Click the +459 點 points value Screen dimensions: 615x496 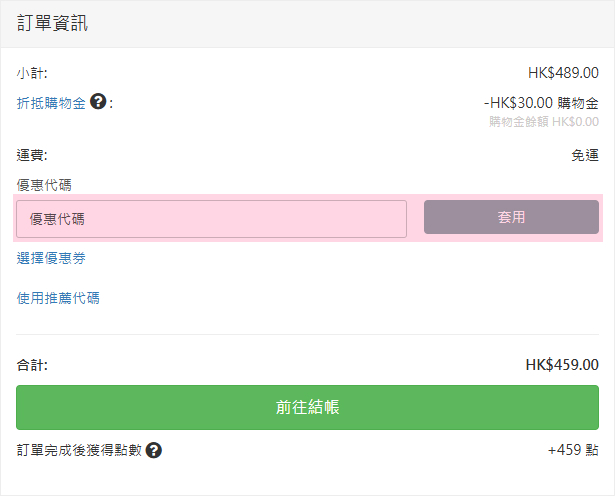tap(573, 450)
